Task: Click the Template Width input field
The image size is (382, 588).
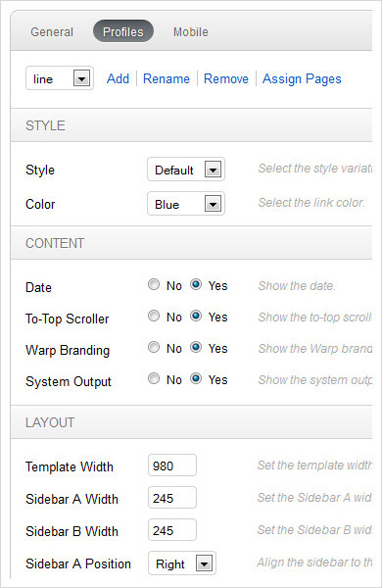Action: (x=172, y=465)
